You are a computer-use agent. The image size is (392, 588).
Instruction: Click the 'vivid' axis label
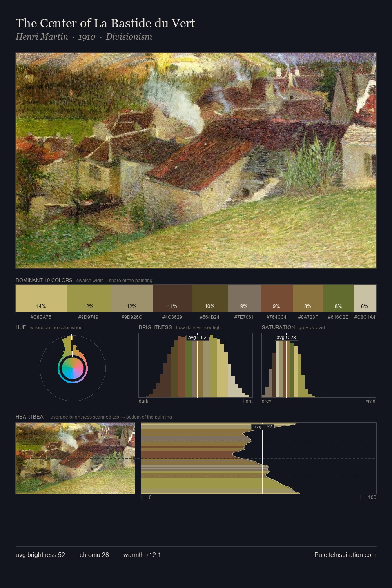point(370,401)
